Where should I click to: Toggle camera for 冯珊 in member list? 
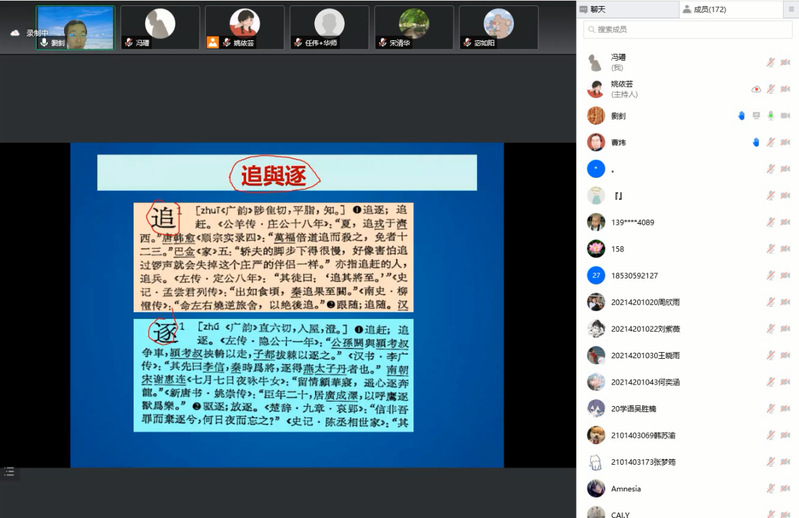point(787,62)
